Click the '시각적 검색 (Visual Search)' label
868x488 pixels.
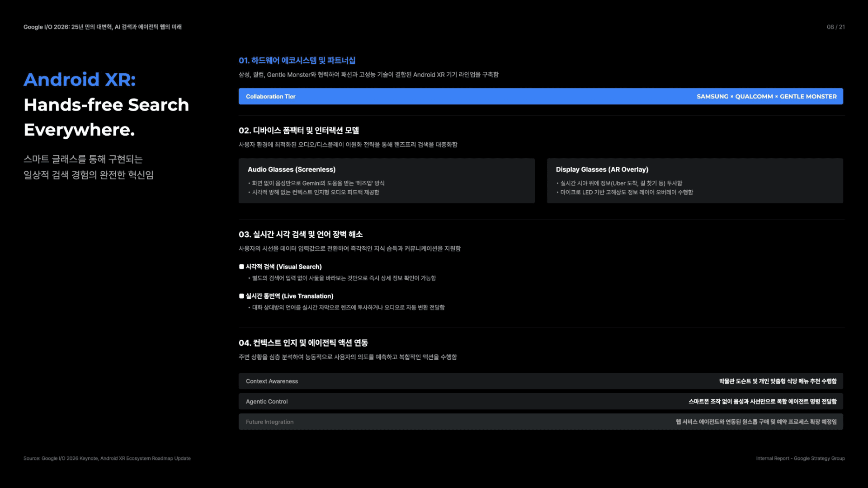click(x=284, y=267)
